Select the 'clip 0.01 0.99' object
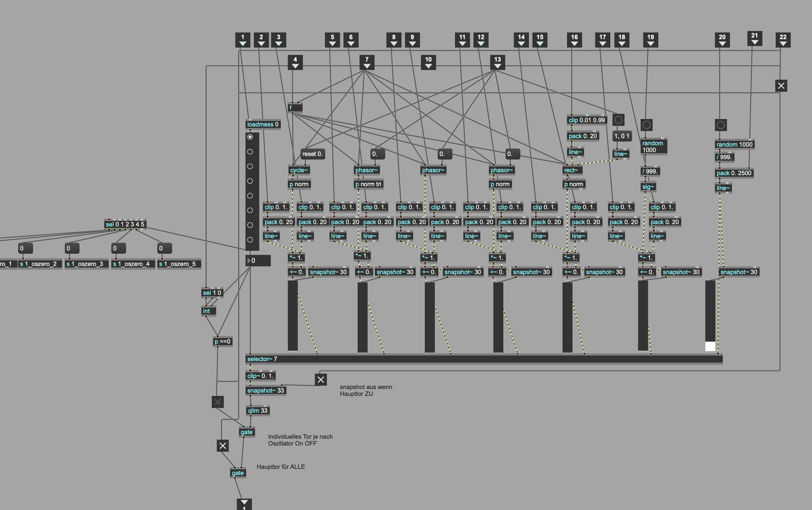This screenshot has width=812, height=510. (587, 120)
